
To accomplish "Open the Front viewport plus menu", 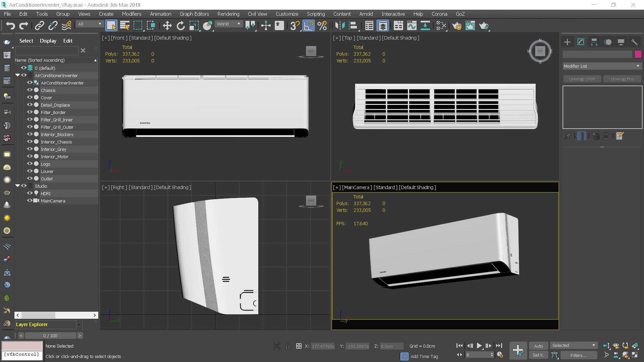I will point(106,38).
